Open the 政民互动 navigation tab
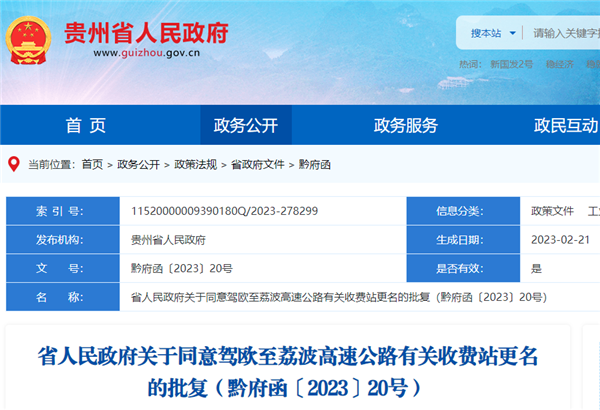 (565, 126)
